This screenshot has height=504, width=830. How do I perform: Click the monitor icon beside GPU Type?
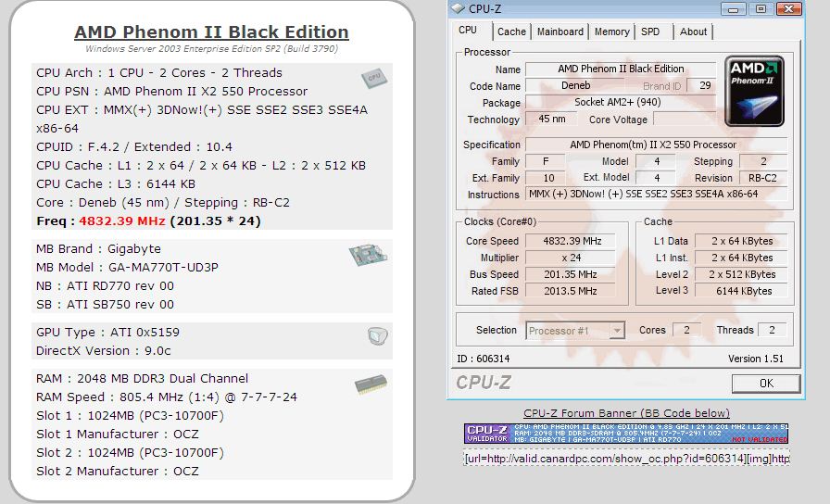377,335
